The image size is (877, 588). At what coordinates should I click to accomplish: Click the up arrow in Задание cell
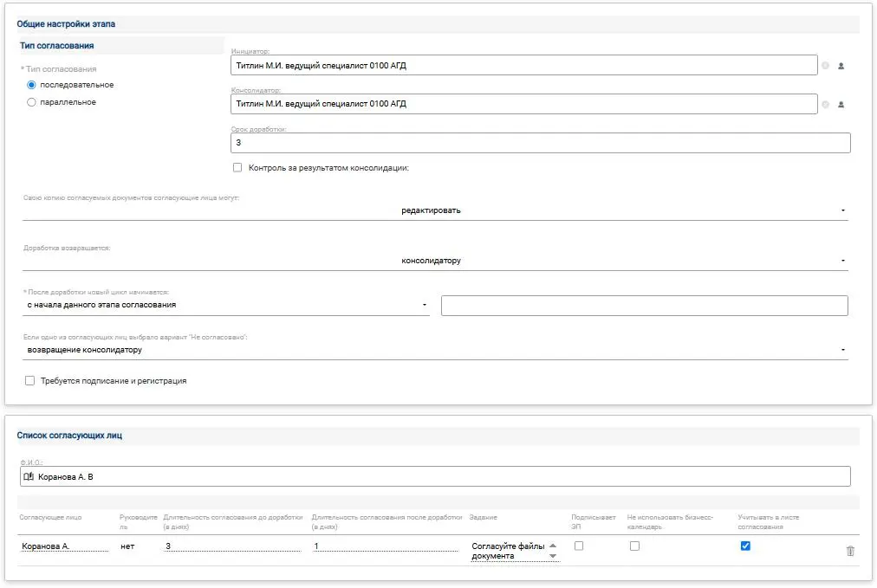click(x=553, y=545)
